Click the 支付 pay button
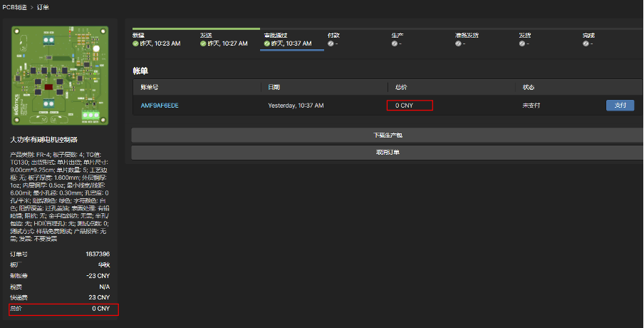 [620, 106]
